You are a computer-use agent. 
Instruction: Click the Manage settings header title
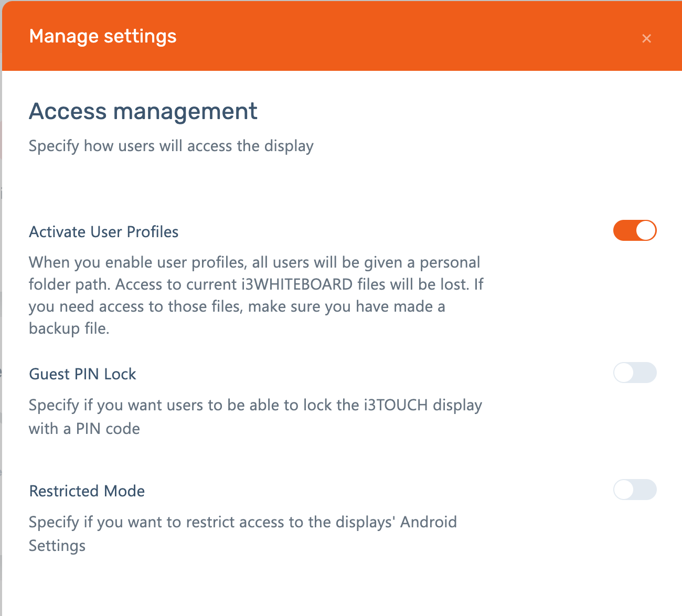pos(103,36)
